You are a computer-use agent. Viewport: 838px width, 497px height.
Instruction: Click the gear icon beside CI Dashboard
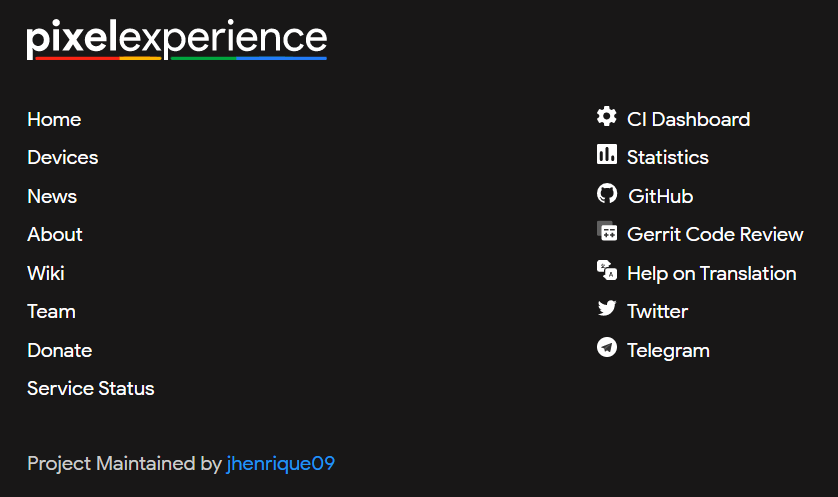pyautogui.click(x=606, y=117)
